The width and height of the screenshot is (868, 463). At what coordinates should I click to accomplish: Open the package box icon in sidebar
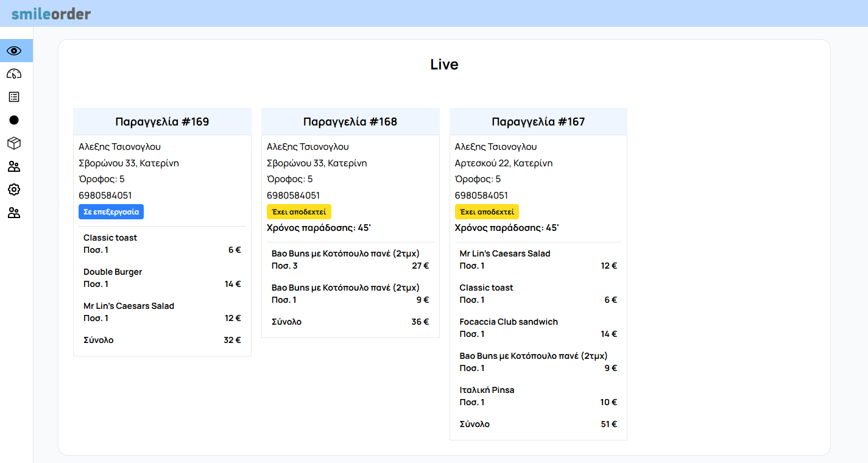14,143
